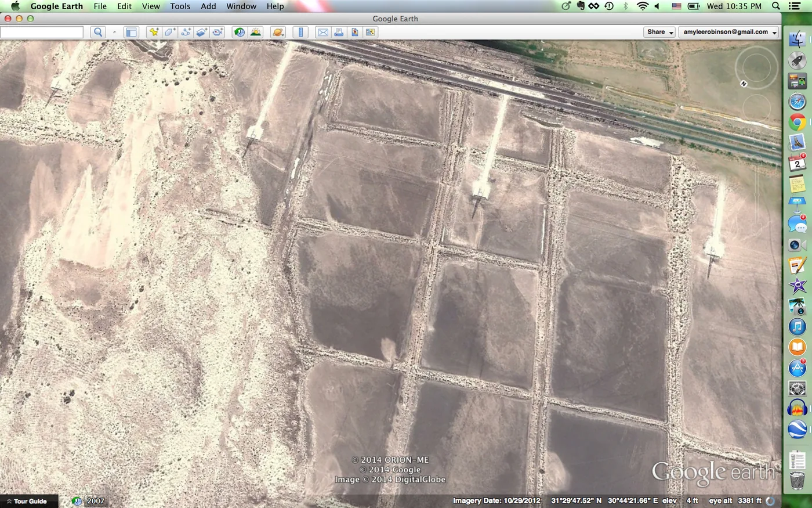Open the Apple menu
Screen dimensions: 812x508
tap(15, 6)
